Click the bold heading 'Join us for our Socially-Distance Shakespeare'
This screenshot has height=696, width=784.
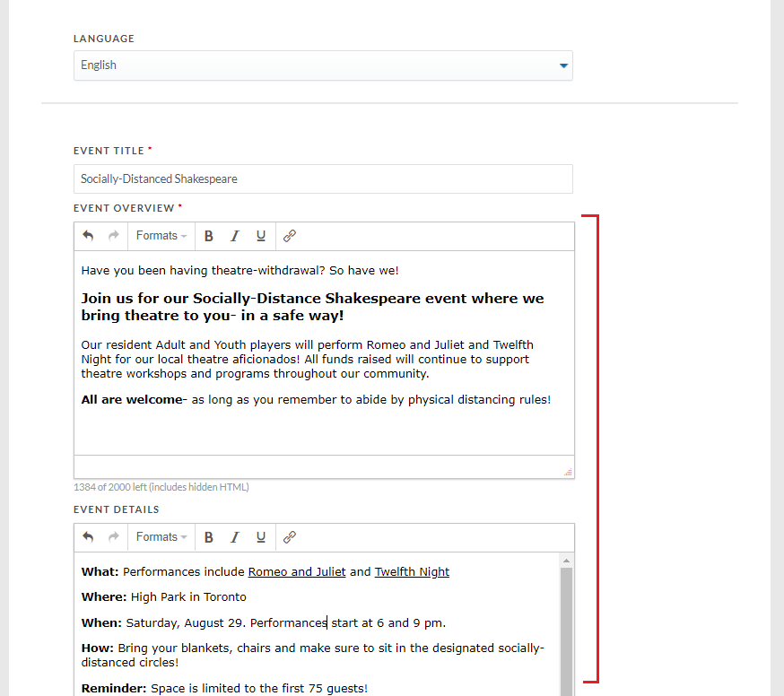(312, 307)
